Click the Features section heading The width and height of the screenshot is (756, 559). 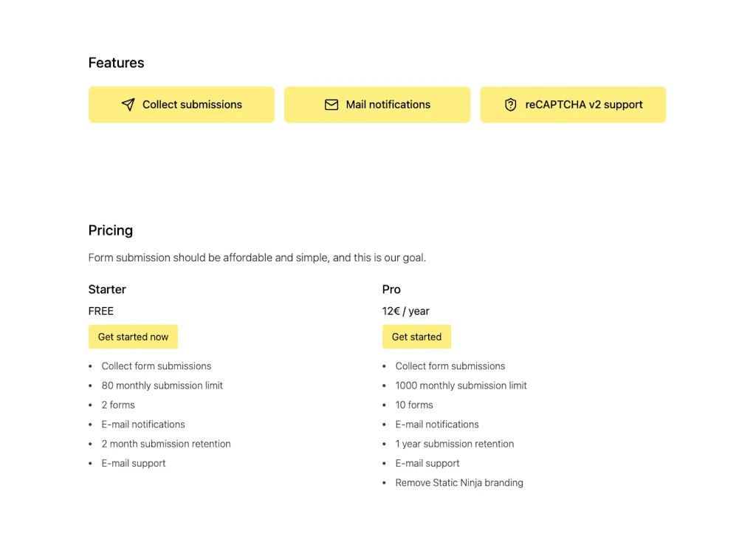[x=116, y=63]
